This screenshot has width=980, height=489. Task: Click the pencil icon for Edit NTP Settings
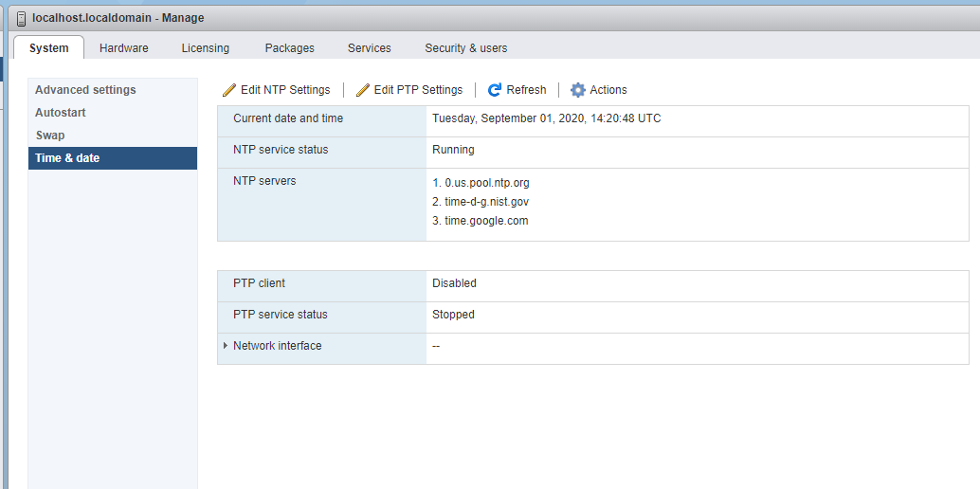[x=229, y=90]
